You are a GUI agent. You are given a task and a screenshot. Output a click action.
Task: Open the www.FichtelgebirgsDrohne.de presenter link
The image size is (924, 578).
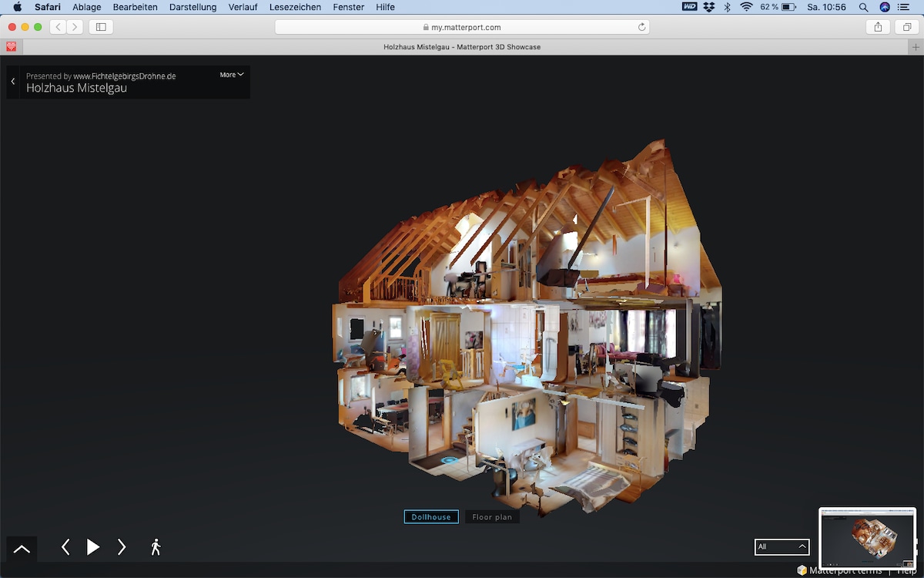click(125, 76)
